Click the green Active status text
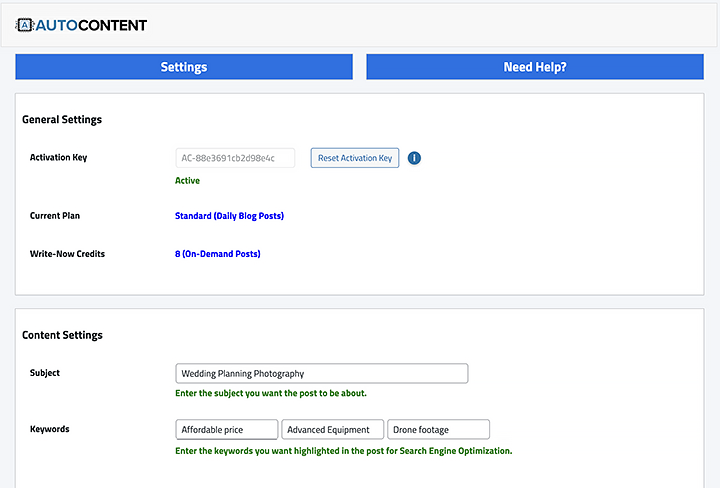 (187, 181)
